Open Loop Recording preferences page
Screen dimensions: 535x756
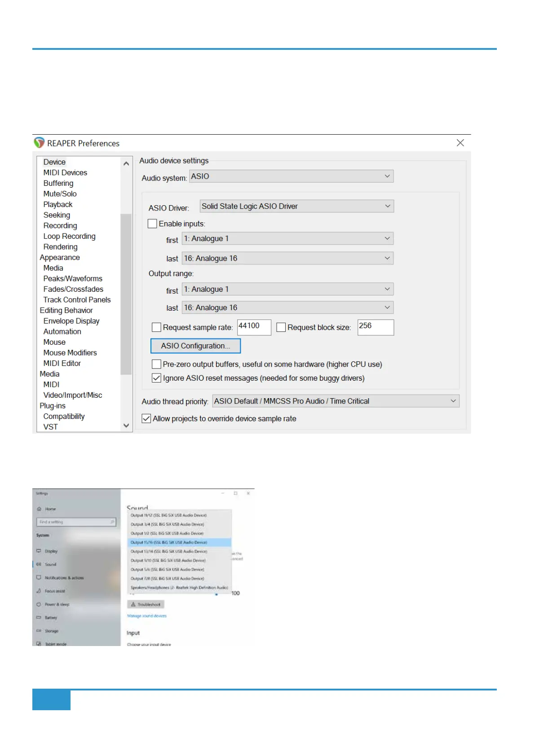coord(70,236)
